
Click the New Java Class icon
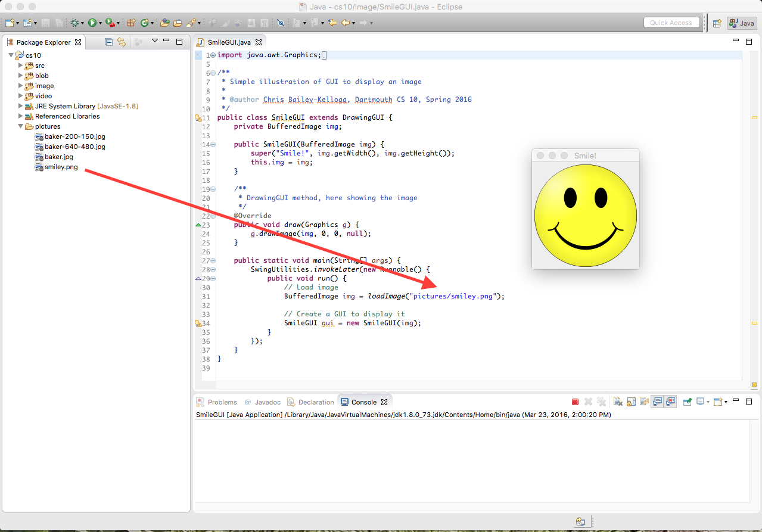pos(144,23)
